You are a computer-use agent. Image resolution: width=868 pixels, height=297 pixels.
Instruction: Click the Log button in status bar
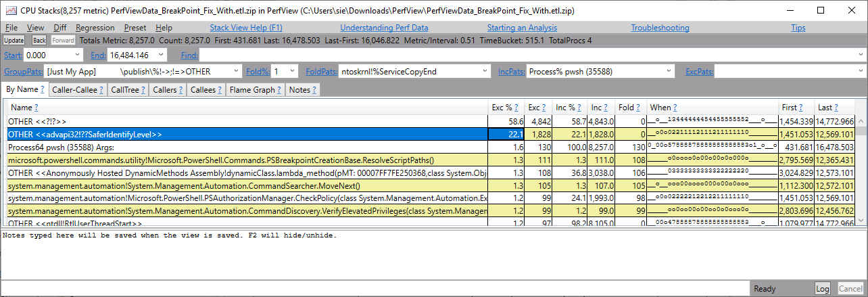[x=822, y=289]
